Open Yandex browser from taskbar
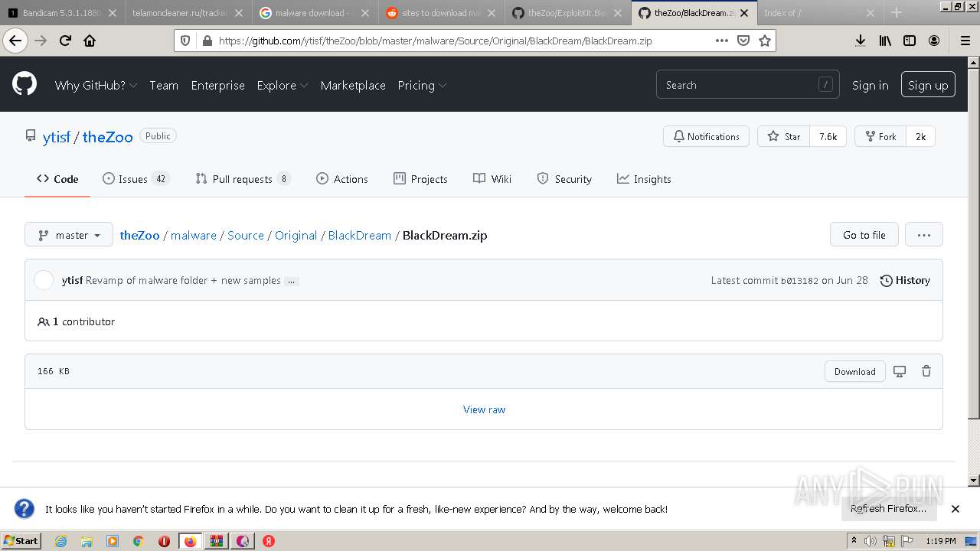 pos(269,541)
